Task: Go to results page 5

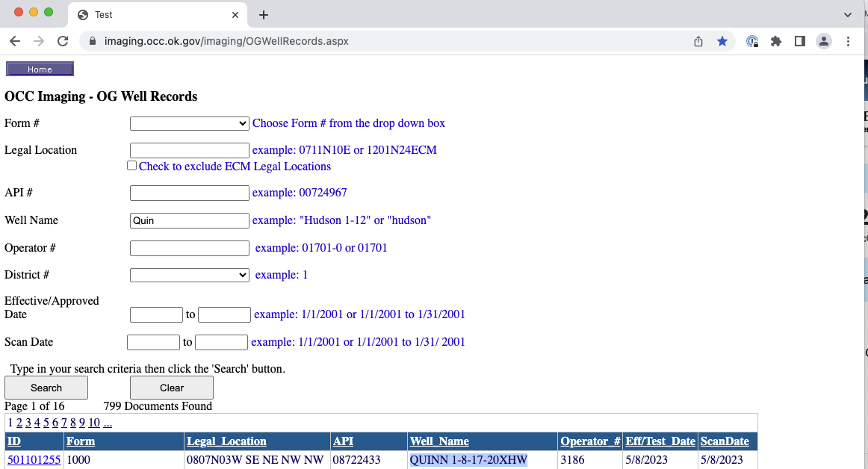Action: tap(46, 423)
